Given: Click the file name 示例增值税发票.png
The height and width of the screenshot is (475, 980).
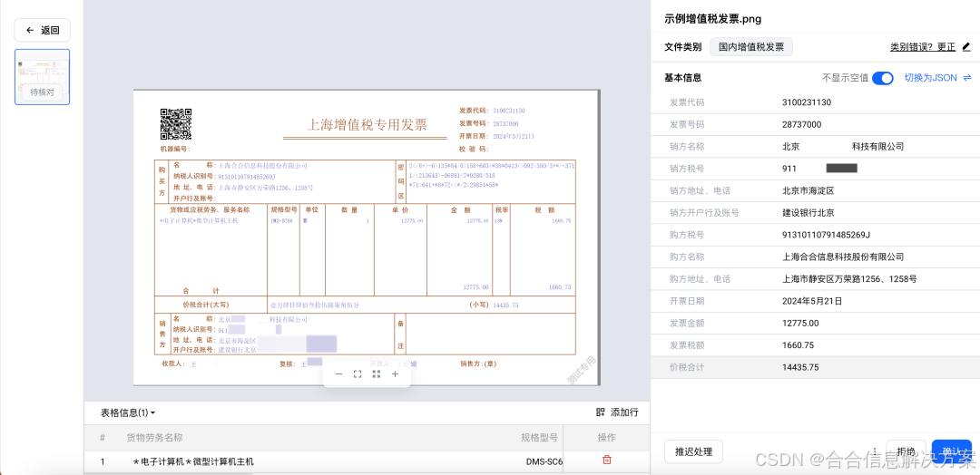Looking at the screenshot, I should click(713, 19).
